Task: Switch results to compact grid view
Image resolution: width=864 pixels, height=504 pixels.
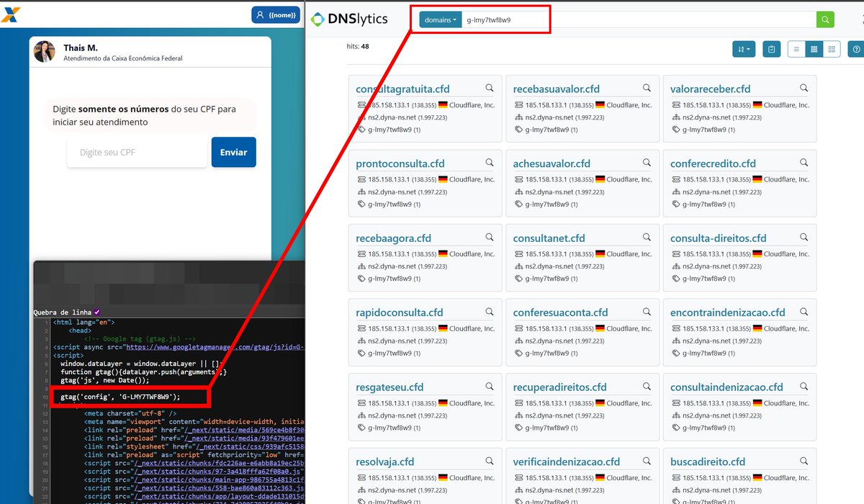Action: tap(814, 49)
